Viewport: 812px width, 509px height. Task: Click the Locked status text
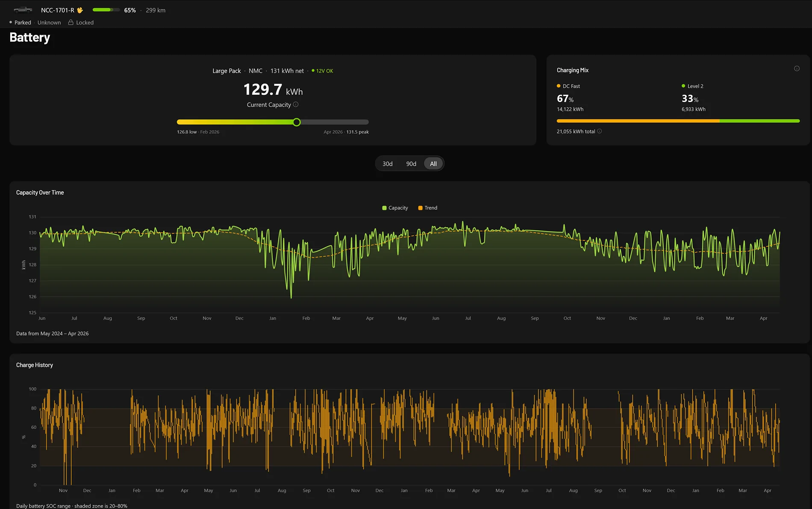[x=85, y=22]
